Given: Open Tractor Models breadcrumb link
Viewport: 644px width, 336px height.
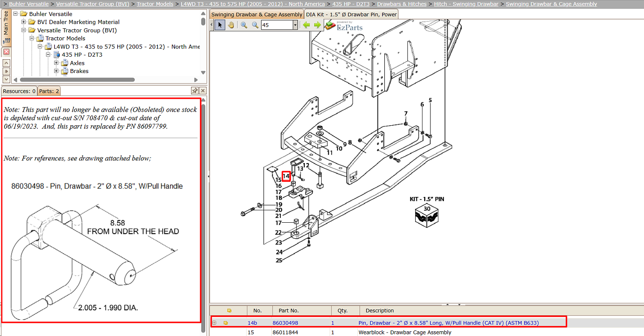Looking at the screenshot, I should click(155, 4).
